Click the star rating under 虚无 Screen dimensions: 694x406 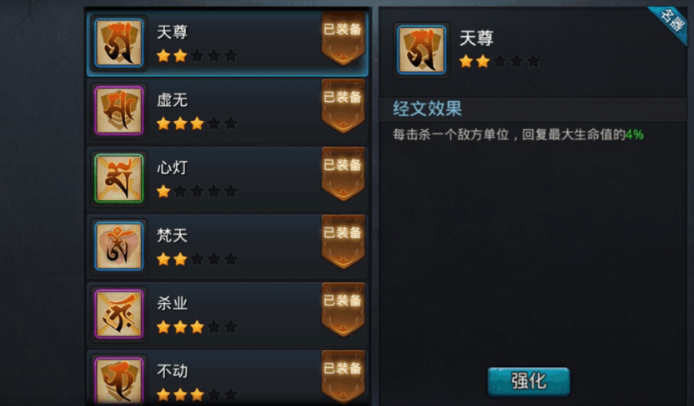point(197,124)
